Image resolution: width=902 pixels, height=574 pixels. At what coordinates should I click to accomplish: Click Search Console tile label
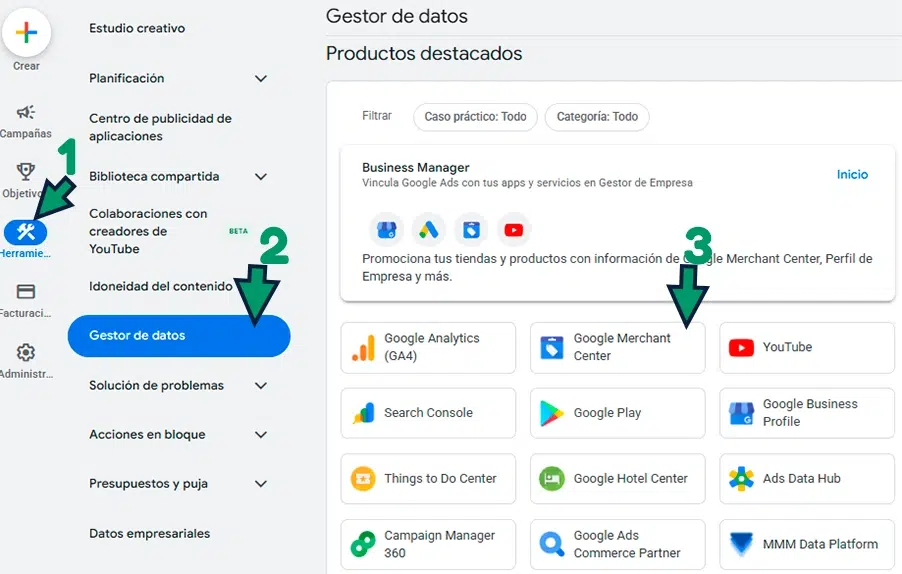pos(429,412)
